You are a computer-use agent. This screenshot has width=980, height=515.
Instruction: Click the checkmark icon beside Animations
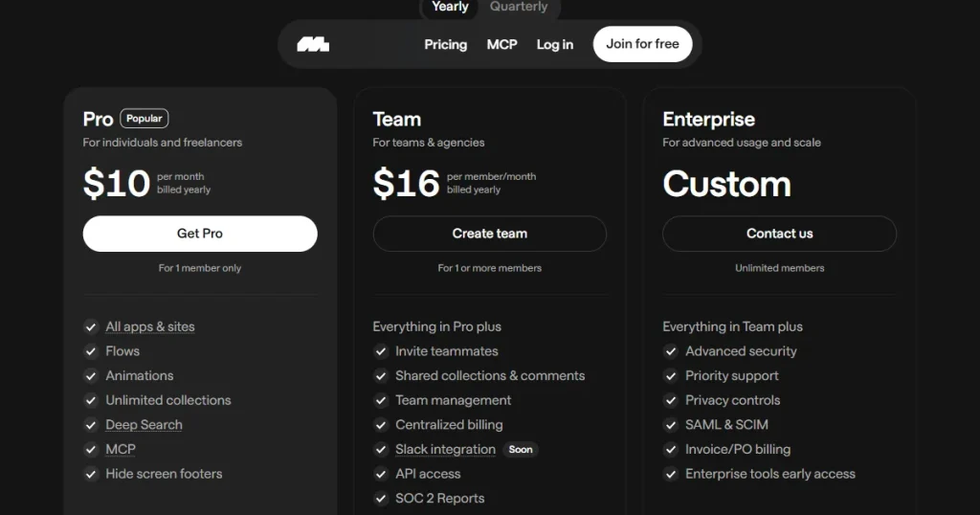click(91, 375)
